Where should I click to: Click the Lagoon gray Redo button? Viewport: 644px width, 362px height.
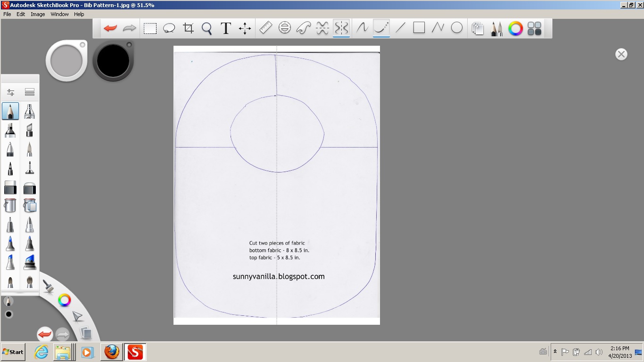[x=63, y=335]
